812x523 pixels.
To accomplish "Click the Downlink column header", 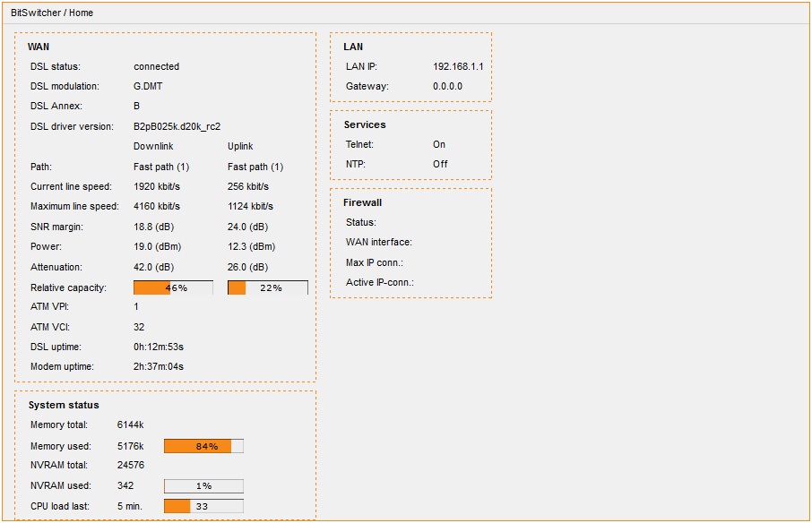I will click(153, 146).
